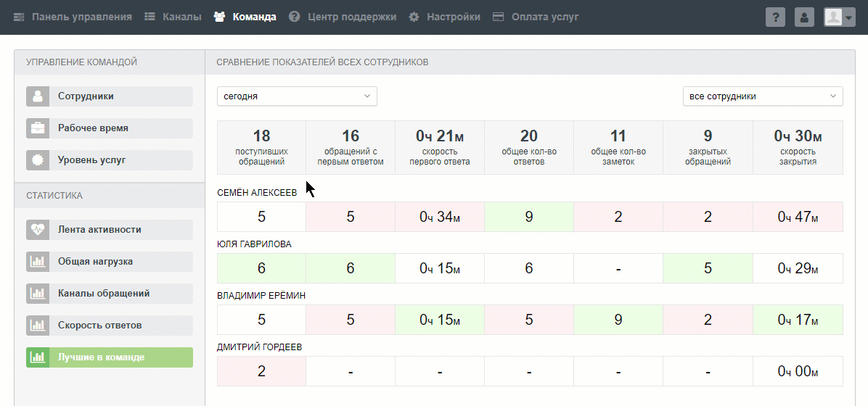Select Лучшие в команде sidebar button

pos(110,357)
